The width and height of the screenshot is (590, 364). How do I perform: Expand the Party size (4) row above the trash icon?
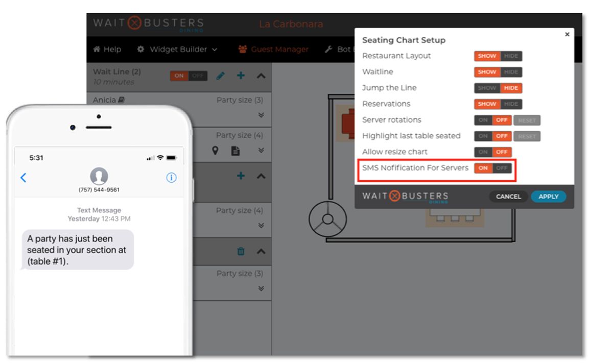click(x=261, y=226)
